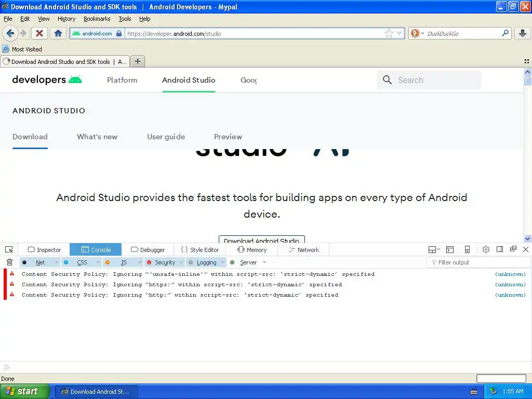Click the Platform navigation link
The height and width of the screenshot is (399, 532).
coord(122,80)
